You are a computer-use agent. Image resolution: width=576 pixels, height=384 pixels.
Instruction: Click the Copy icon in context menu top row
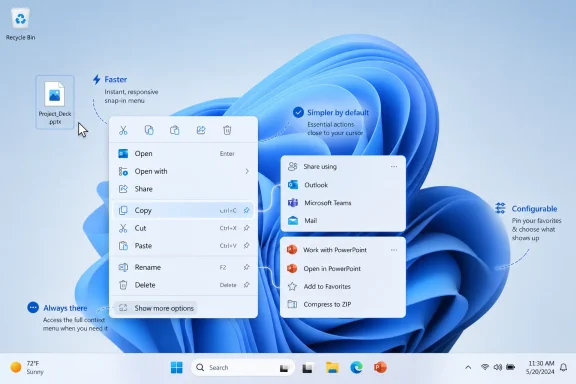[x=149, y=130]
